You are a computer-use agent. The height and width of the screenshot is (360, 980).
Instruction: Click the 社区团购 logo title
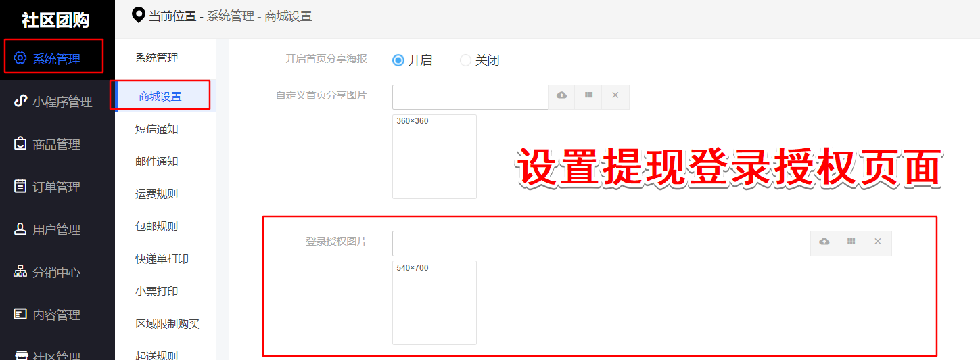55,19
